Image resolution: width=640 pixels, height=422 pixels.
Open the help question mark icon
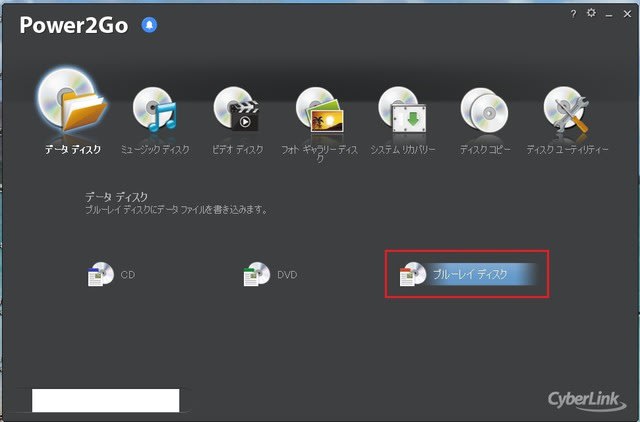573,14
